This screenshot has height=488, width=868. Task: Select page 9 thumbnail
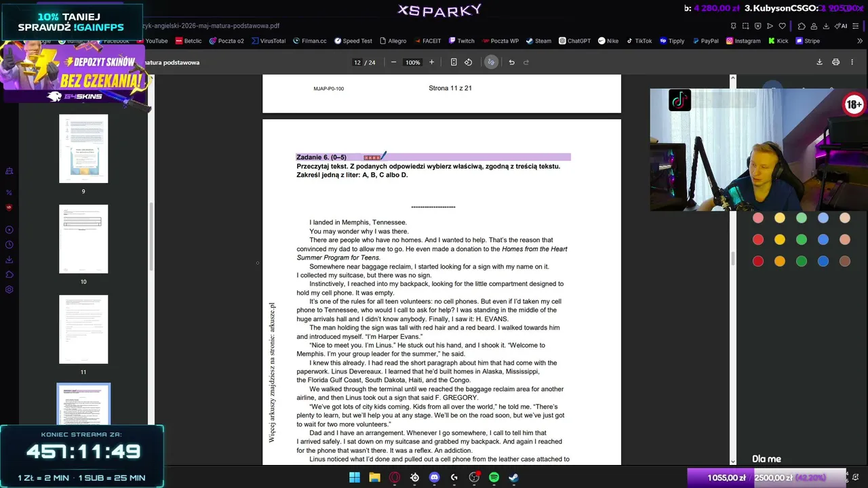[83, 149]
